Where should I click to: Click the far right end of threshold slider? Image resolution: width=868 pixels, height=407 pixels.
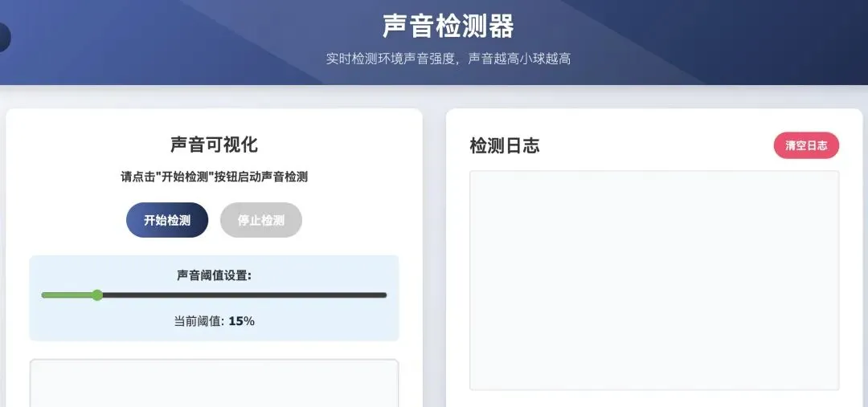[385, 295]
